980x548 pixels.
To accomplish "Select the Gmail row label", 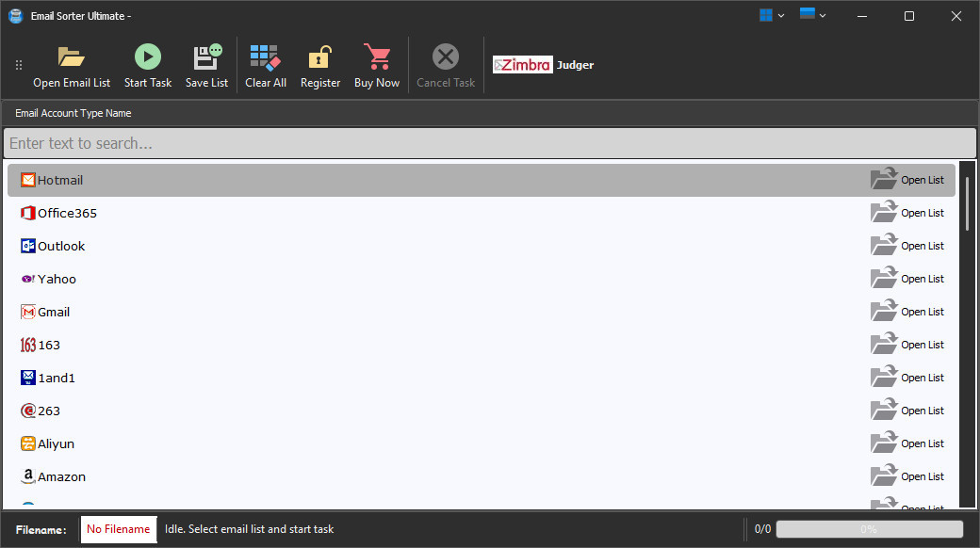I will click(x=54, y=312).
